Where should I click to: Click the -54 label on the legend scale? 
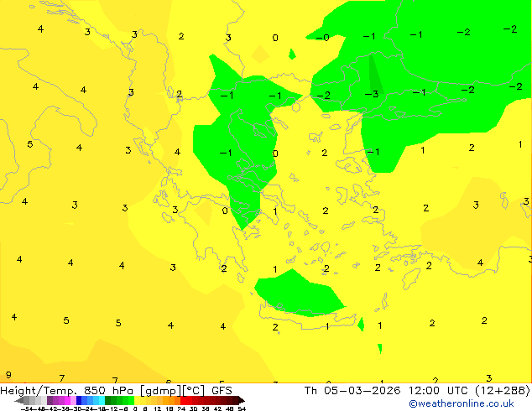27,408
